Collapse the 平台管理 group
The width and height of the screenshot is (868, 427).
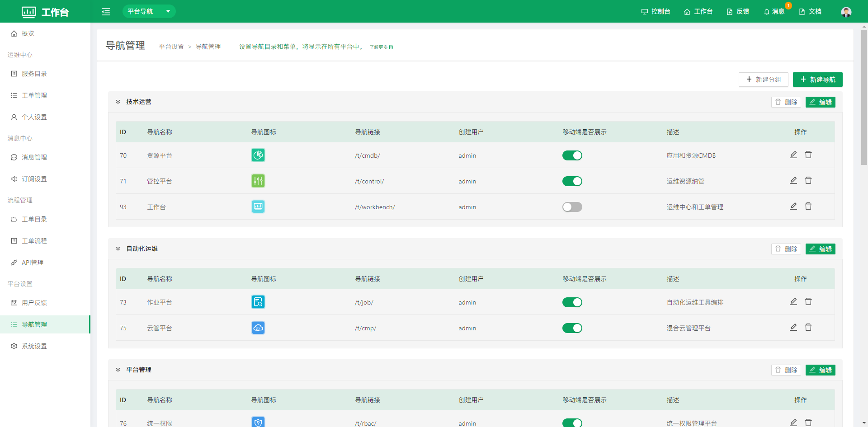(x=118, y=370)
